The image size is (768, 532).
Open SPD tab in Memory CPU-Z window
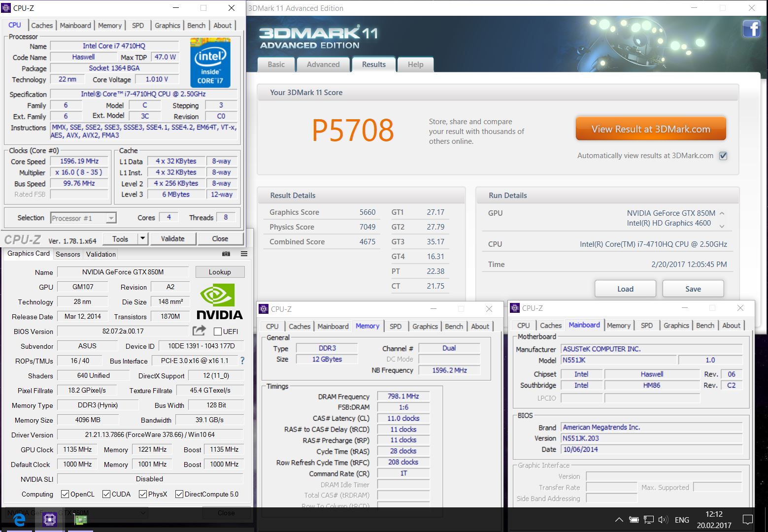coord(396,326)
